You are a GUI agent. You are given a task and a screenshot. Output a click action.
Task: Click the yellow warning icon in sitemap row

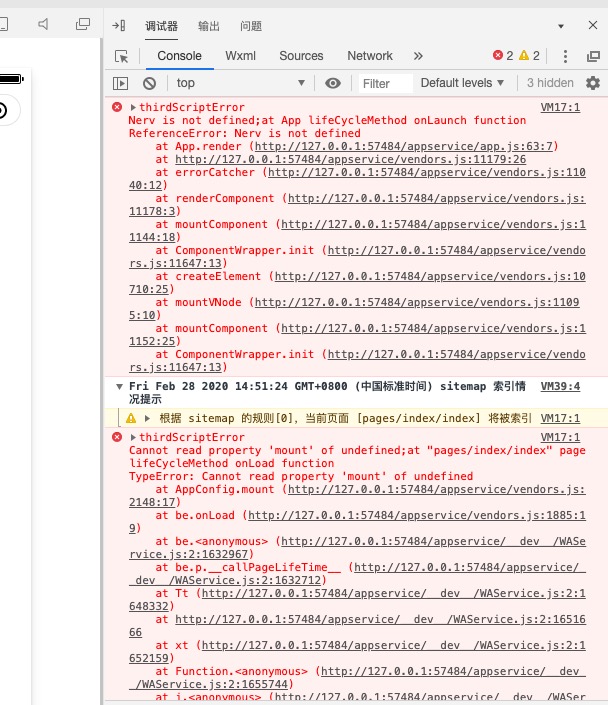pyautogui.click(x=131, y=419)
